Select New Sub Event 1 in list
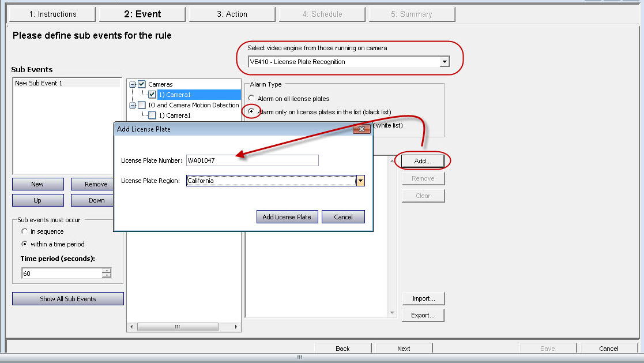Viewport: 644px width, 363px height. click(39, 83)
